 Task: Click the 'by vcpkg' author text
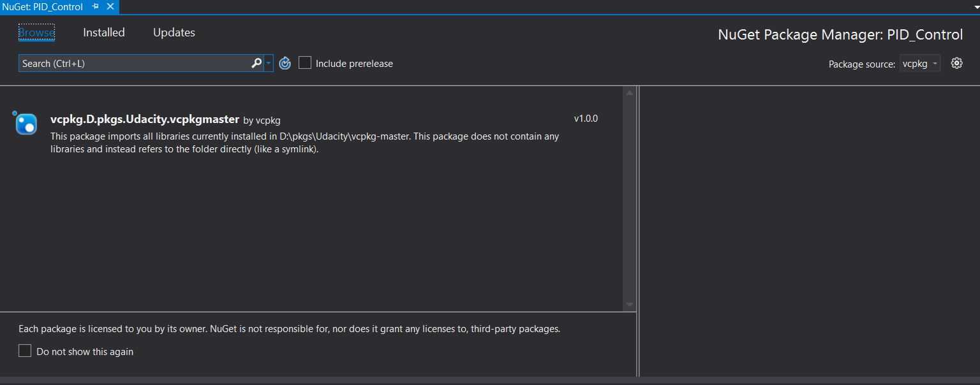pyautogui.click(x=262, y=120)
